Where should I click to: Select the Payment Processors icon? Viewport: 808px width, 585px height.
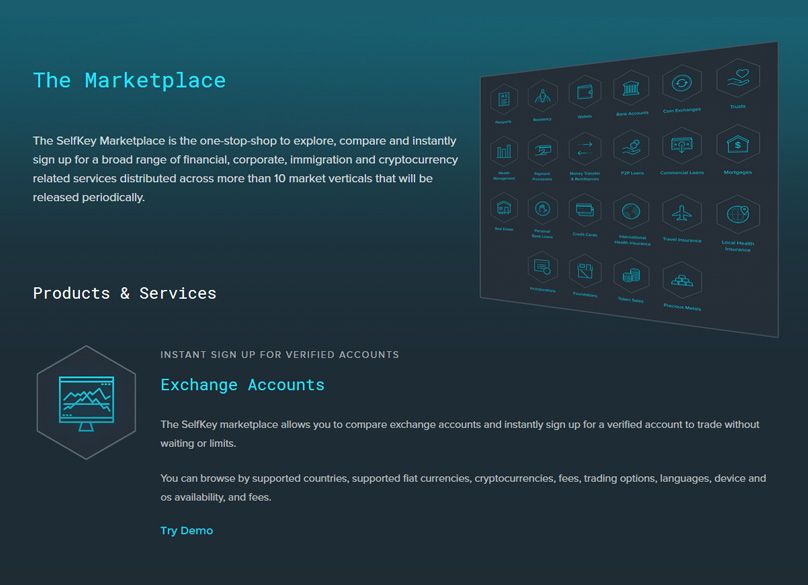pyautogui.click(x=544, y=151)
